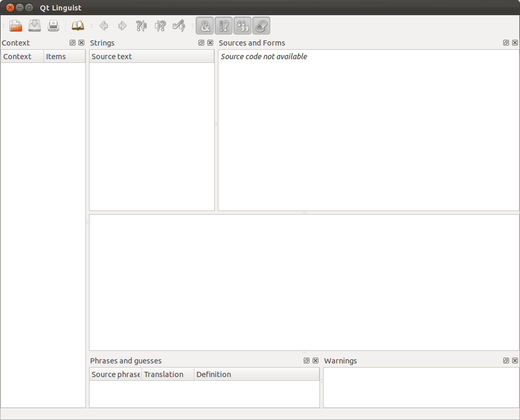This screenshot has width=520, height=420.
Task: Click the Source phrase column header
Action: [115, 374]
